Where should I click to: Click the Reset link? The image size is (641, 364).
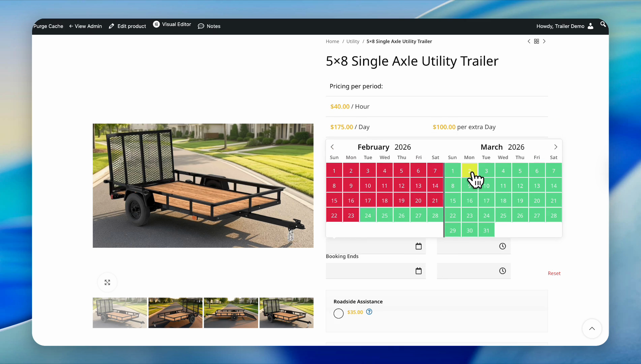point(554,273)
